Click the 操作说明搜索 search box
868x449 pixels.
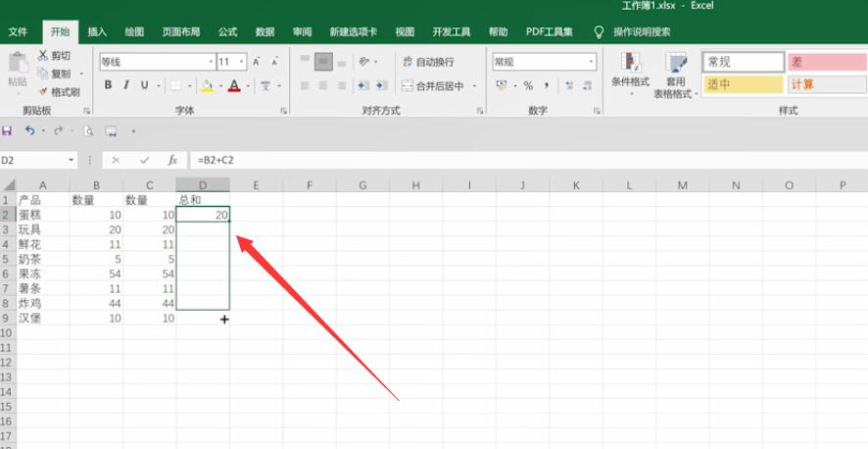pos(642,32)
